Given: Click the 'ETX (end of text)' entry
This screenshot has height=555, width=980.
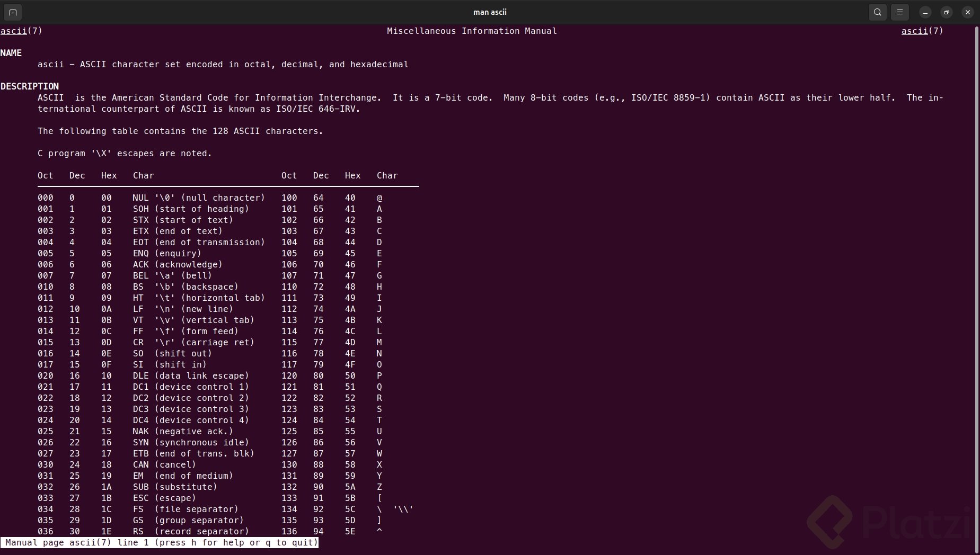Looking at the screenshot, I should coord(178,231).
